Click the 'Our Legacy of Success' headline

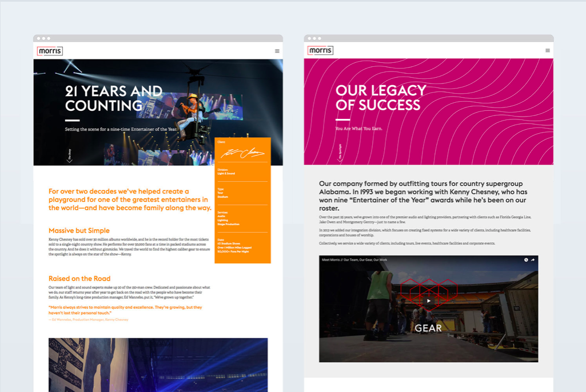tap(381, 98)
